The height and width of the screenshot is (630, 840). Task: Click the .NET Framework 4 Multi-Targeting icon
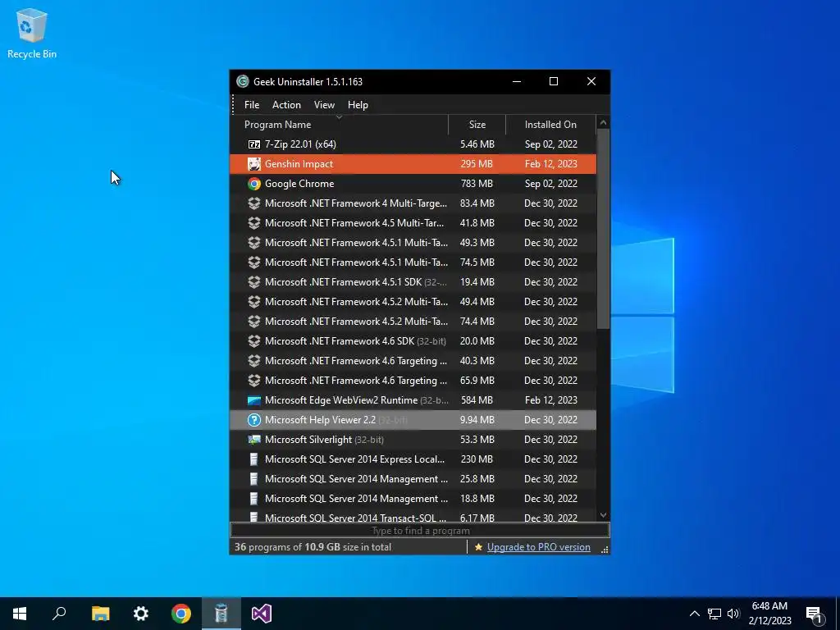click(x=254, y=203)
